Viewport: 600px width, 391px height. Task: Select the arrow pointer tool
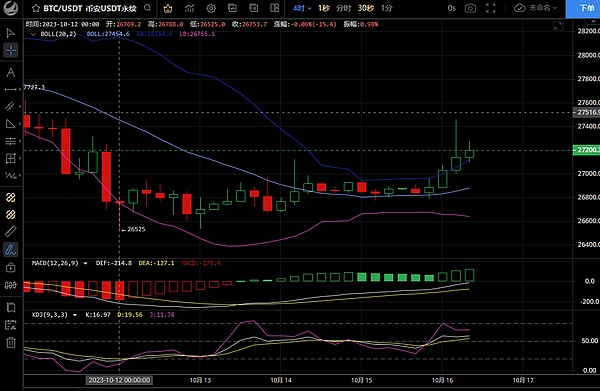[11, 33]
